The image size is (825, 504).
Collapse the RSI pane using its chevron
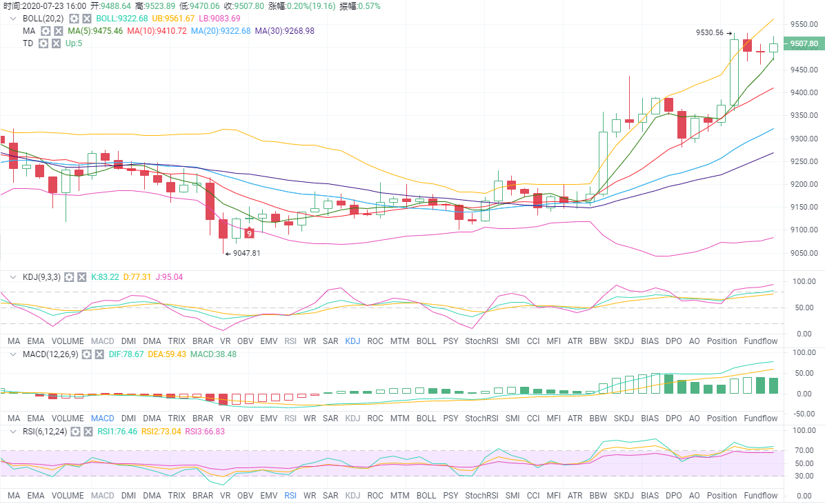point(12,432)
